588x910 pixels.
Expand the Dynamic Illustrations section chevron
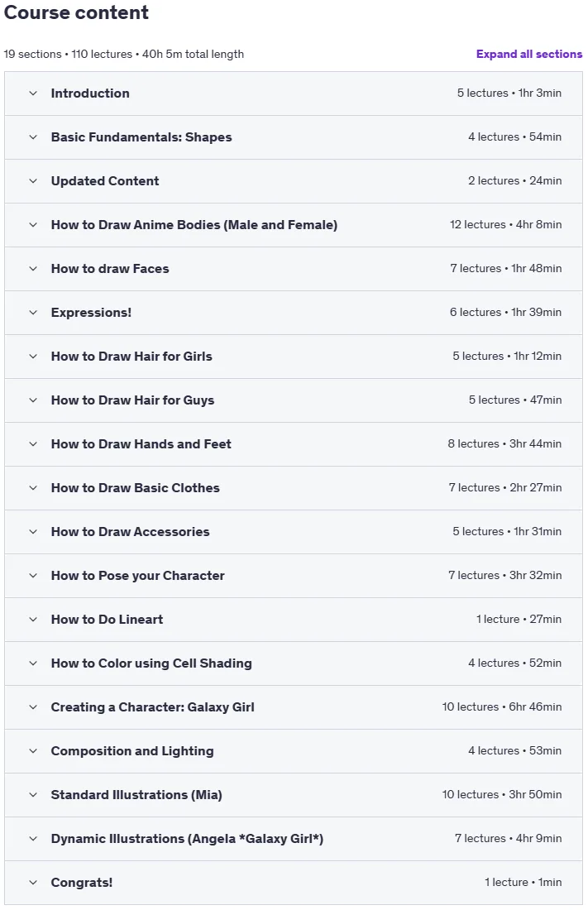33,839
